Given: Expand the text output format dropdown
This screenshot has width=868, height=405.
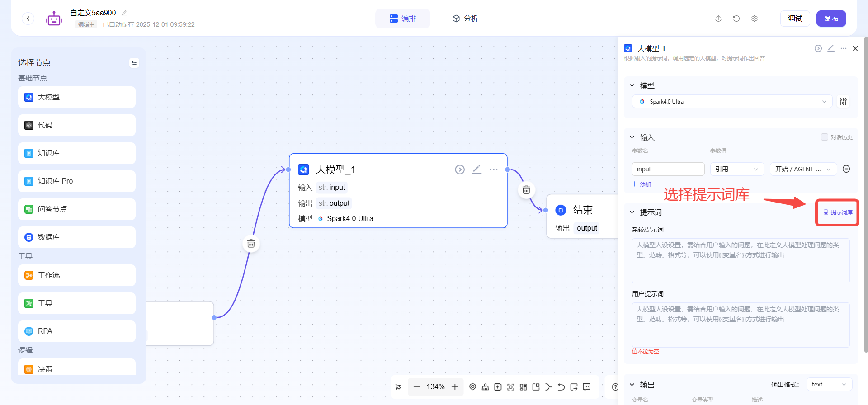Looking at the screenshot, I should 829,385.
